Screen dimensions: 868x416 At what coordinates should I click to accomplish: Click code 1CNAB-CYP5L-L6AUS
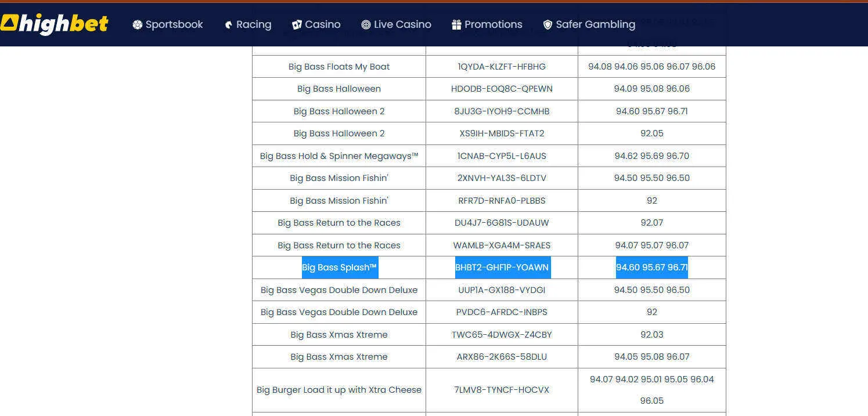pyautogui.click(x=502, y=156)
